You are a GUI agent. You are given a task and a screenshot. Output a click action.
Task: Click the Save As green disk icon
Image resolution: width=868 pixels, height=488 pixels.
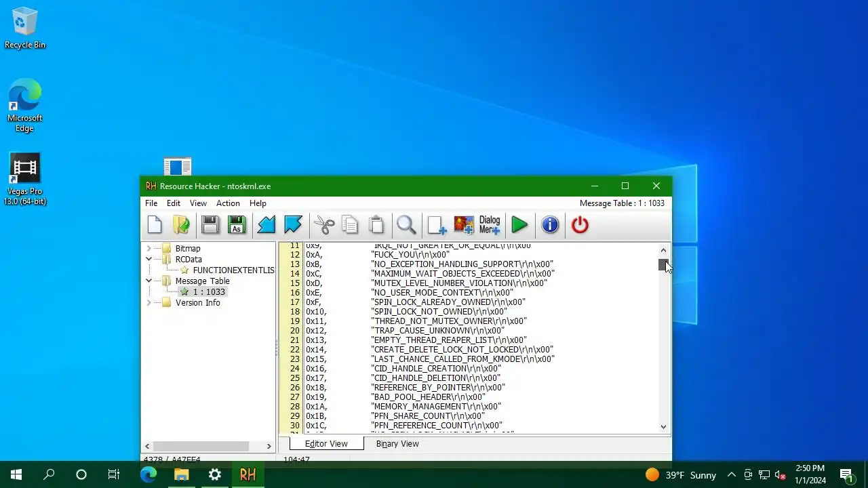coord(237,225)
